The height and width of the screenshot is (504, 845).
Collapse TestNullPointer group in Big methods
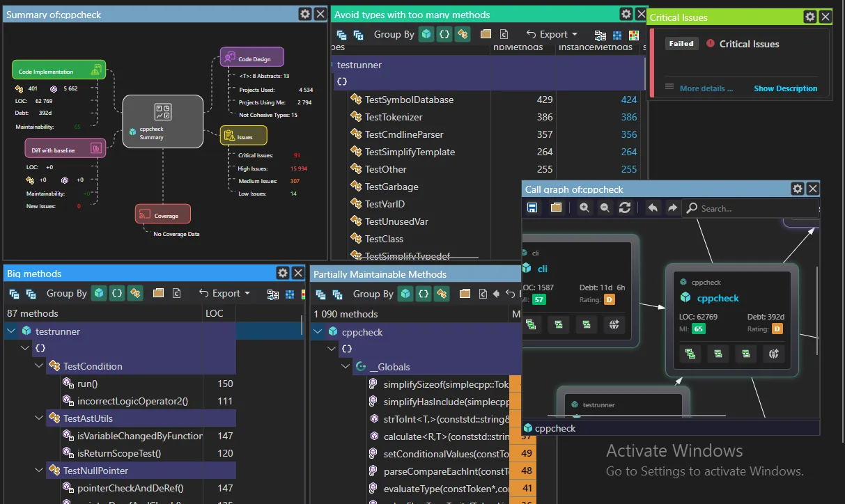(39, 471)
